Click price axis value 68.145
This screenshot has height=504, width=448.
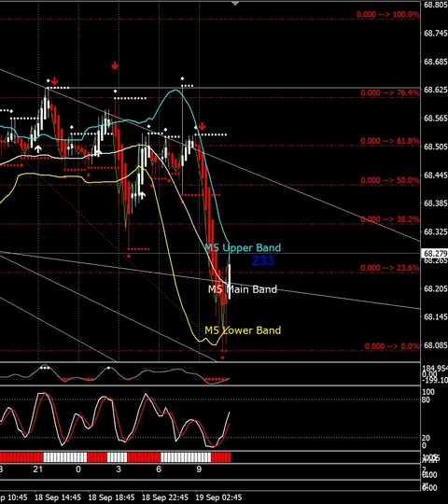click(x=436, y=317)
